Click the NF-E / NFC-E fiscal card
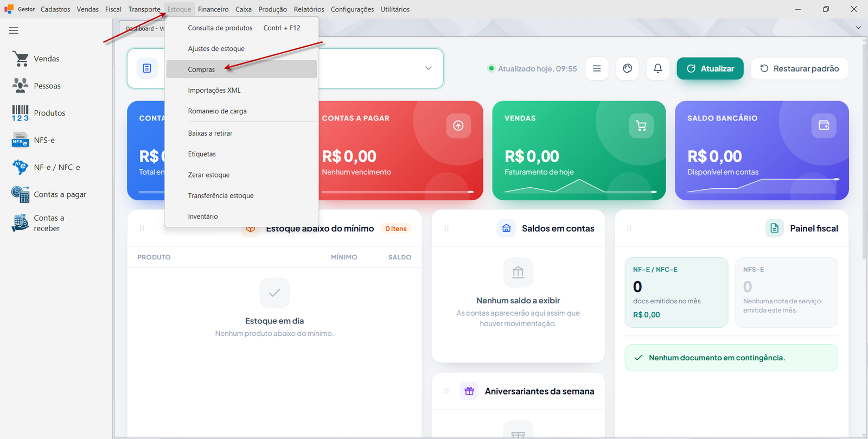 (676, 292)
